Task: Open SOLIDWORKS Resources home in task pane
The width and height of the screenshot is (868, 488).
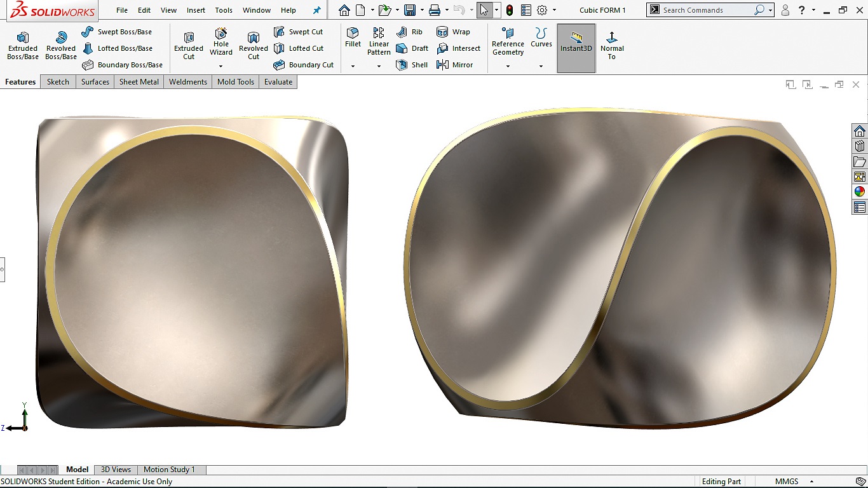Action: click(860, 132)
